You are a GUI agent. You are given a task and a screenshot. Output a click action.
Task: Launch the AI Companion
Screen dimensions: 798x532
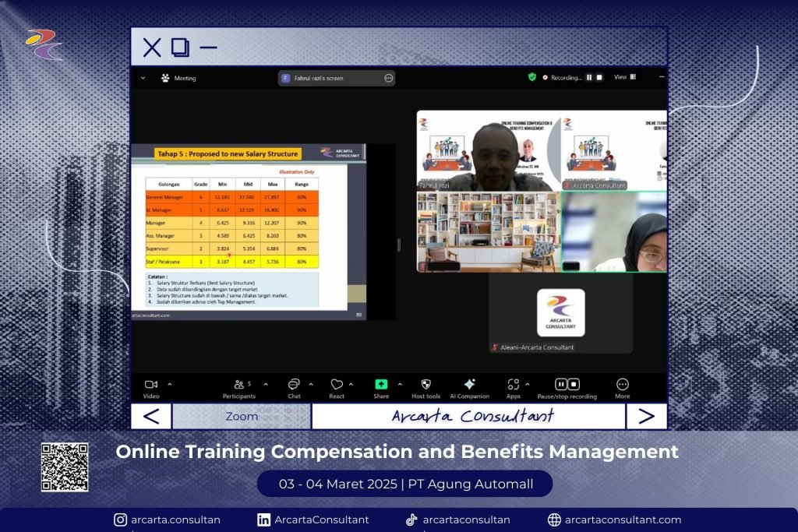click(469, 385)
